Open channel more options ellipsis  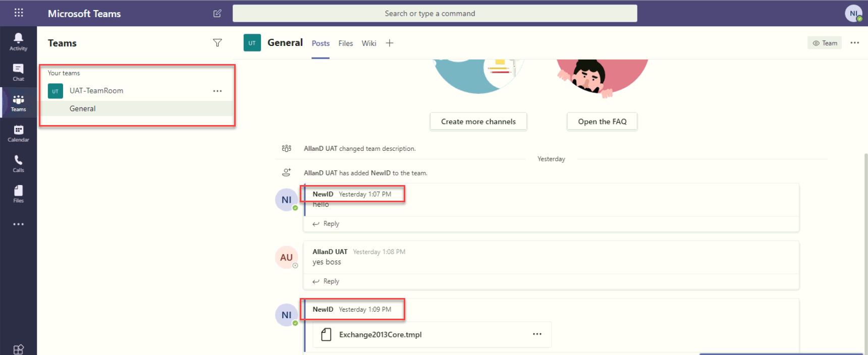pos(854,43)
